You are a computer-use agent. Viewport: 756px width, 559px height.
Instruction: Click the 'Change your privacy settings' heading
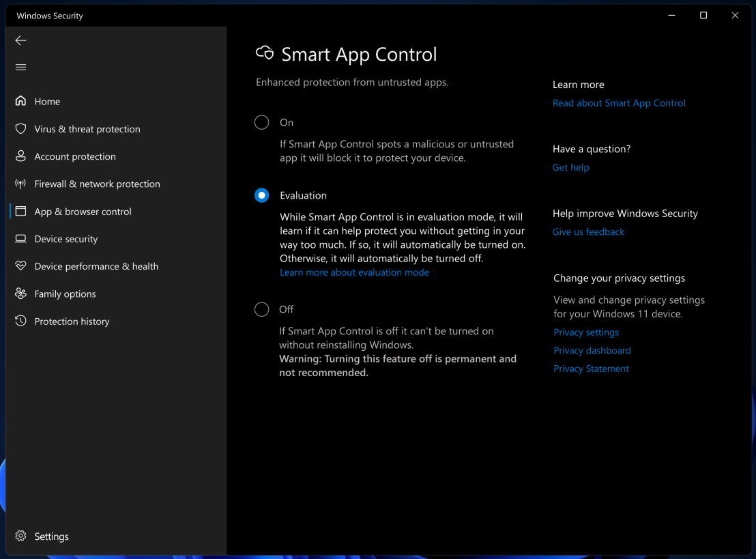(x=619, y=278)
